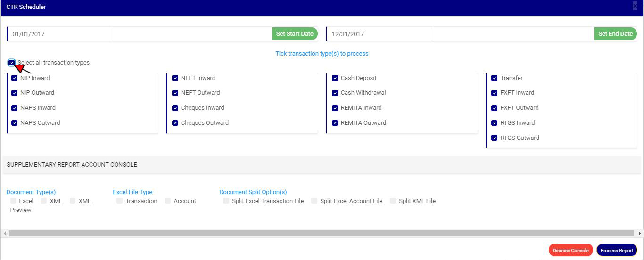Image resolution: width=644 pixels, height=260 pixels.
Task: Disable the REMITA Outward checkbox
Action: coord(335,123)
